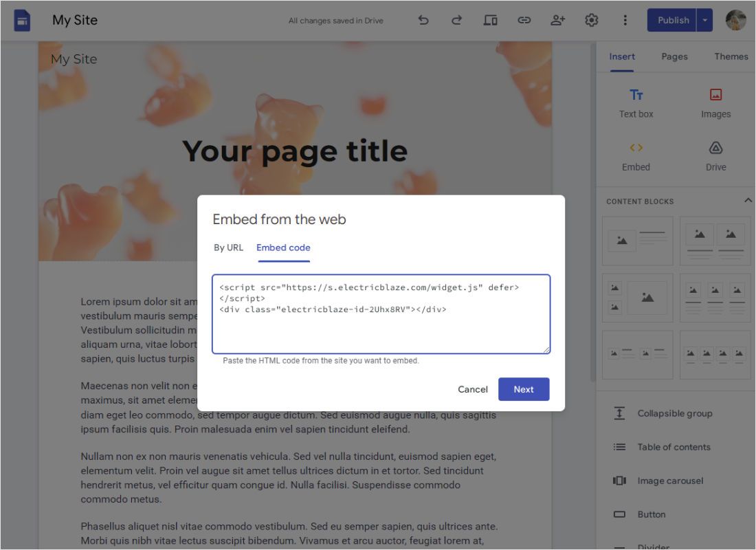This screenshot has width=756, height=550.
Task: Open the user account avatar
Action: coord(736,20)
